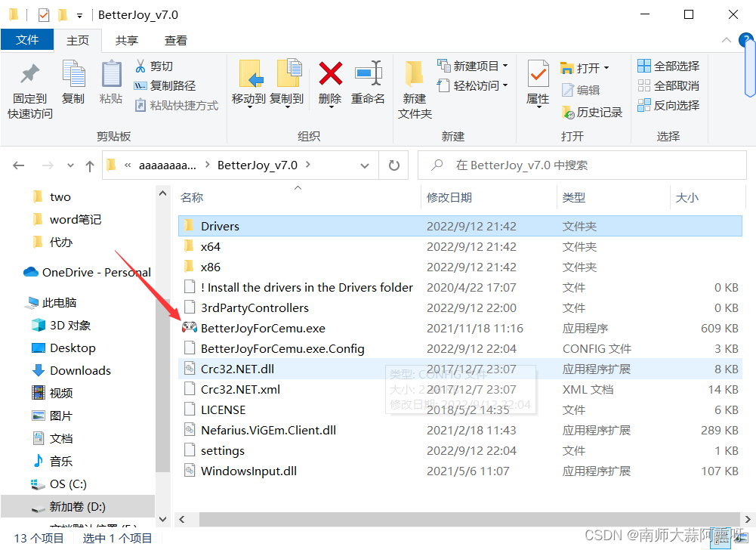Switch to the View tab

175,41
